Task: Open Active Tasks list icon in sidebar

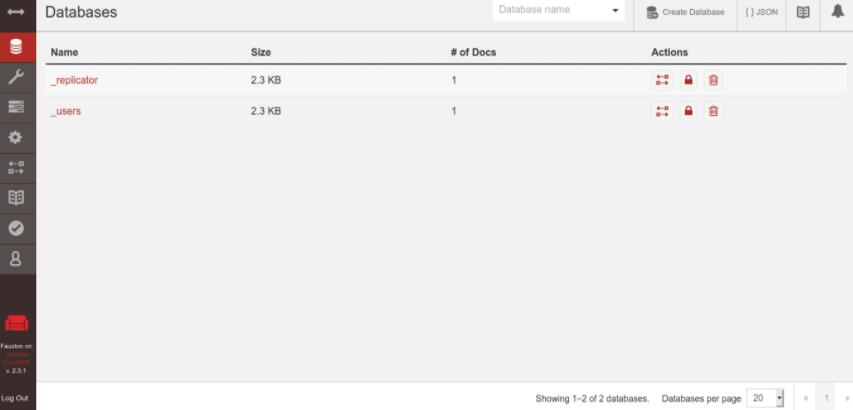Action: pos(17,108)
